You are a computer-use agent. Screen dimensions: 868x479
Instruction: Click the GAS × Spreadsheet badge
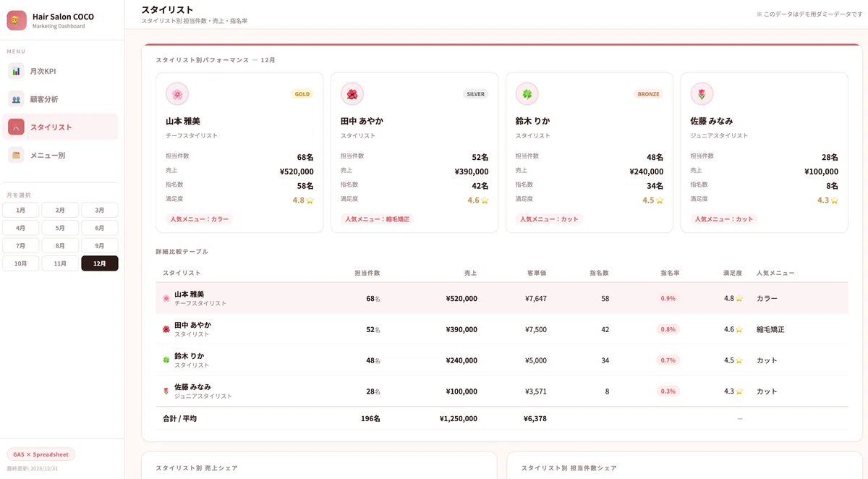click(x=41, y=454)
